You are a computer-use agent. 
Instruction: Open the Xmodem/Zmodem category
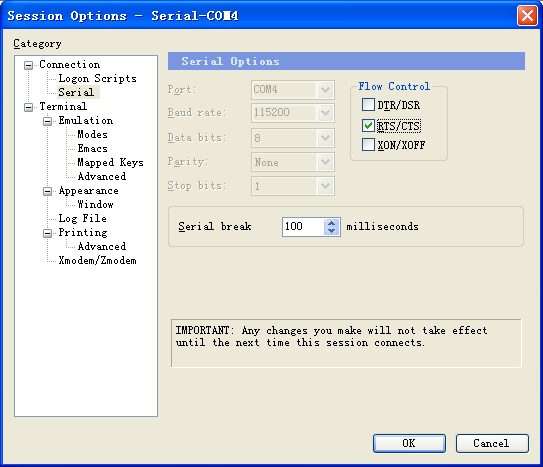[97, 260]
